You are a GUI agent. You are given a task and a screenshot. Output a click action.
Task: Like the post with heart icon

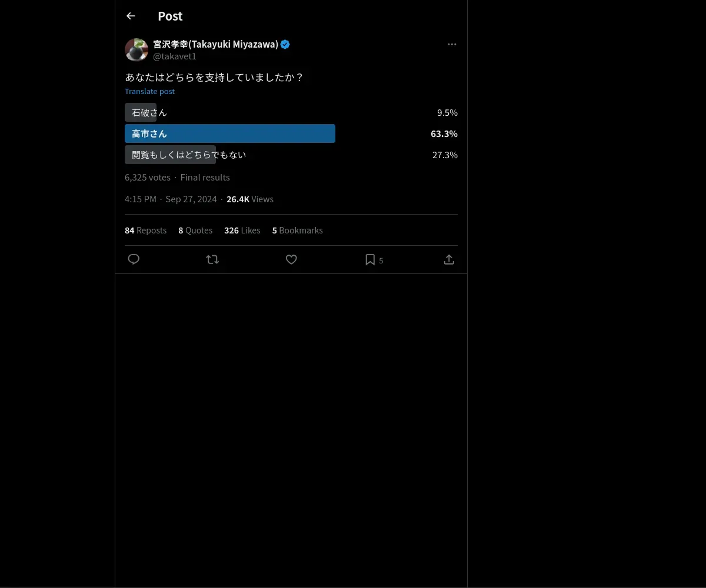click(x=291, y=259)
